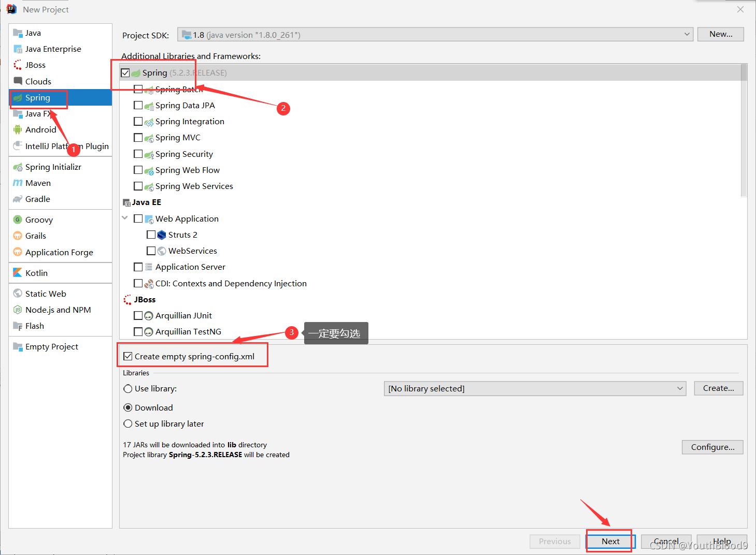Enable the Spring Security checkbox
This screenshot has height=555, width=756.
point(138,154)
